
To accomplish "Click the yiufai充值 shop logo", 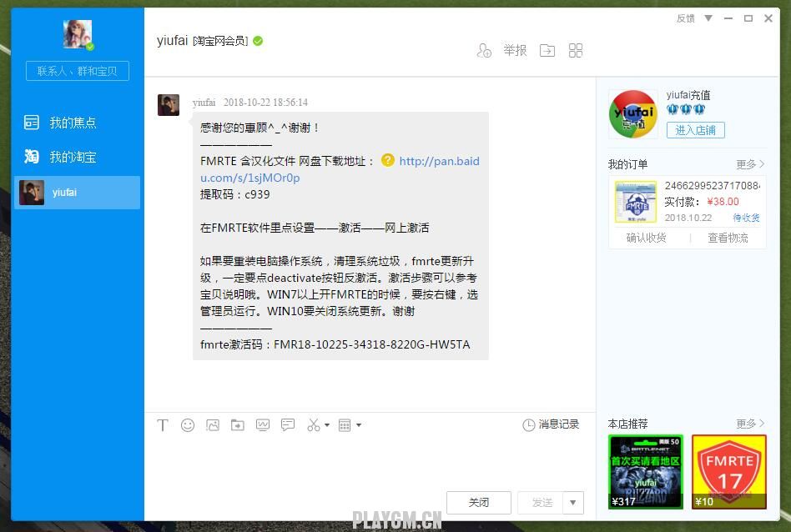I will (x=633, y=114).
